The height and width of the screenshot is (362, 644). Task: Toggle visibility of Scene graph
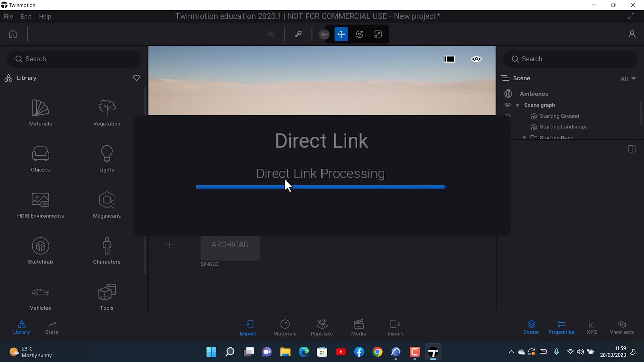pyautogui.click(x=508, y=105)
